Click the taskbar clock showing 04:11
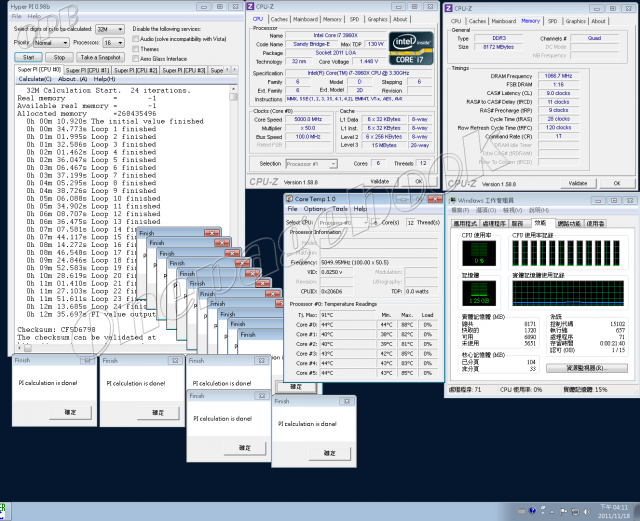This screenshot has height=521, width=640. tap(613, 511)
